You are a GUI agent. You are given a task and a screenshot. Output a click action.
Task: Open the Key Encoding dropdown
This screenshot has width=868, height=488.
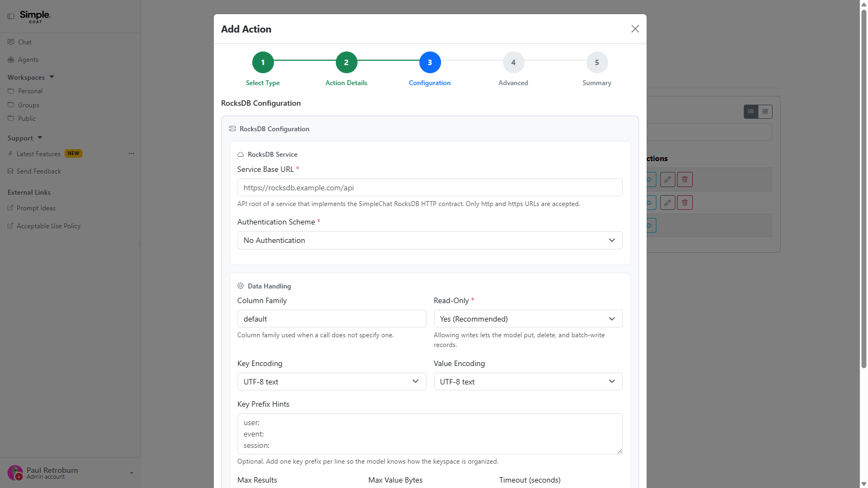(331, 382)
